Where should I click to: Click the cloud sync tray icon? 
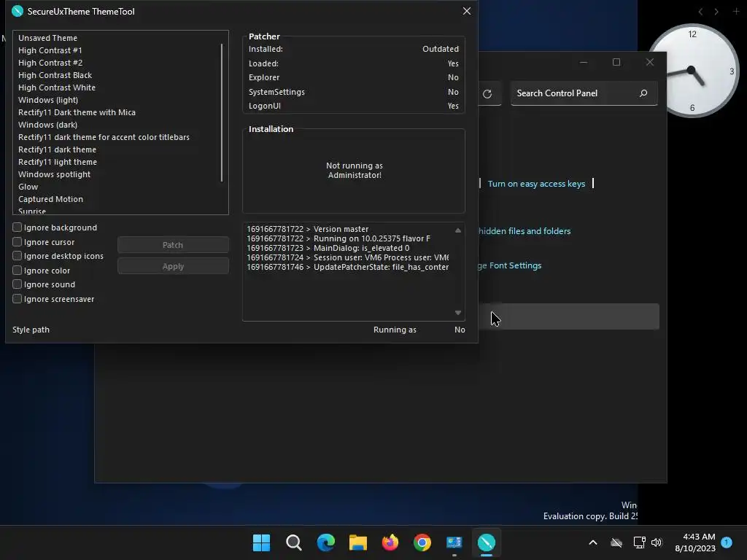616,542
